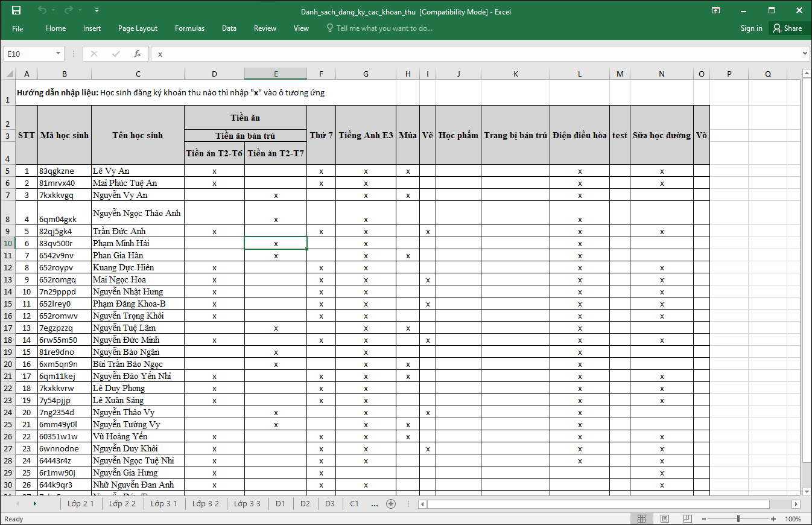Open the Insert ribbon tab
Screen dimensions: 812x525
92,28
